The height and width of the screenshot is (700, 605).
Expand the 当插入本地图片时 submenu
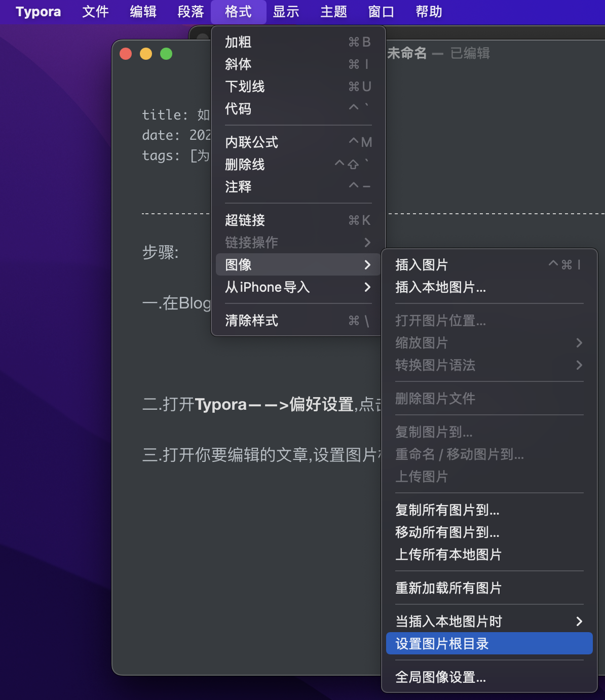point(488,621)
